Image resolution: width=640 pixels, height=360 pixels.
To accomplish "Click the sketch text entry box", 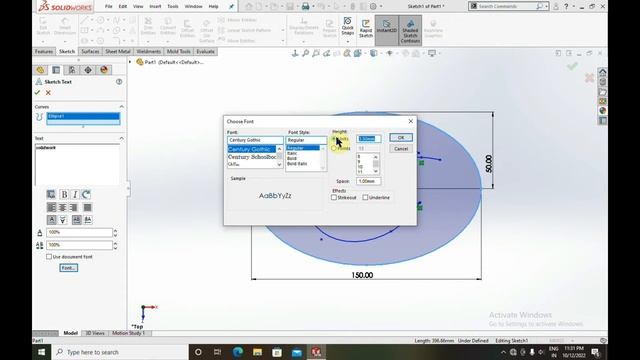I will pos(78,164).
